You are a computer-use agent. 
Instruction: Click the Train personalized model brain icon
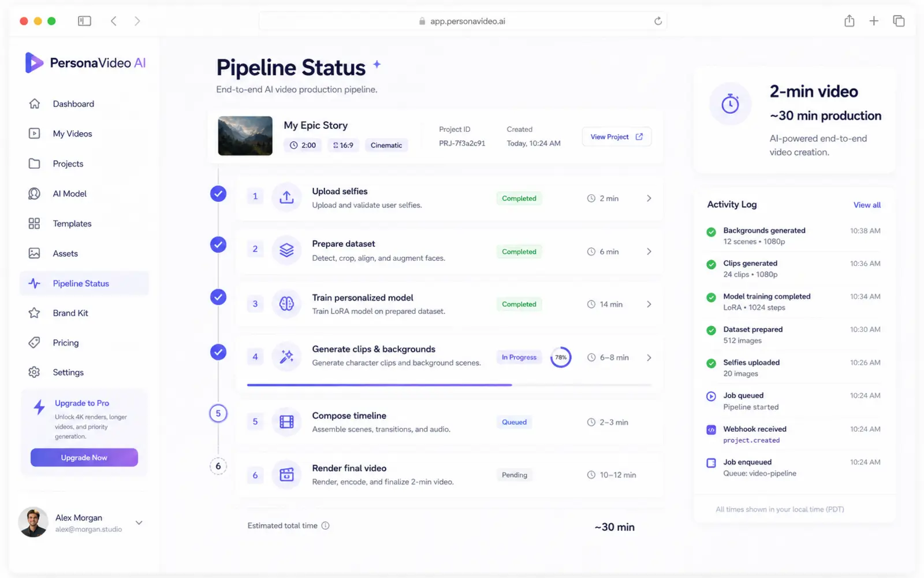pos(286,303)
